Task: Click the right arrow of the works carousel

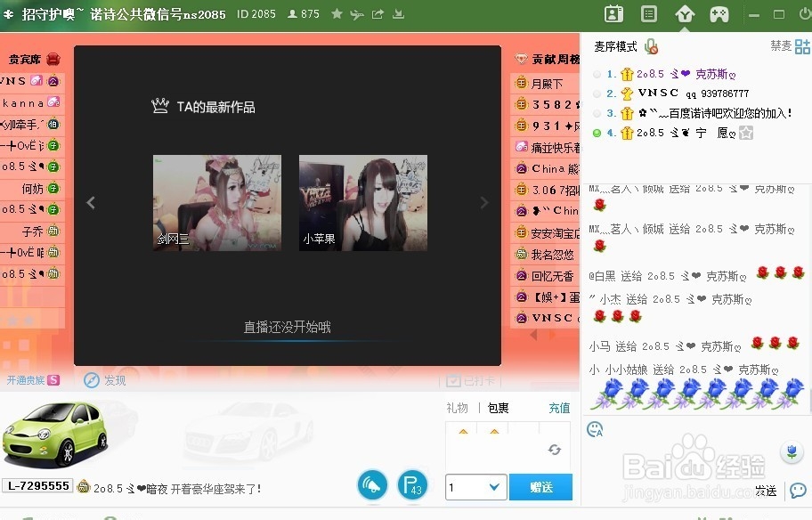Action: coord(484,202)
